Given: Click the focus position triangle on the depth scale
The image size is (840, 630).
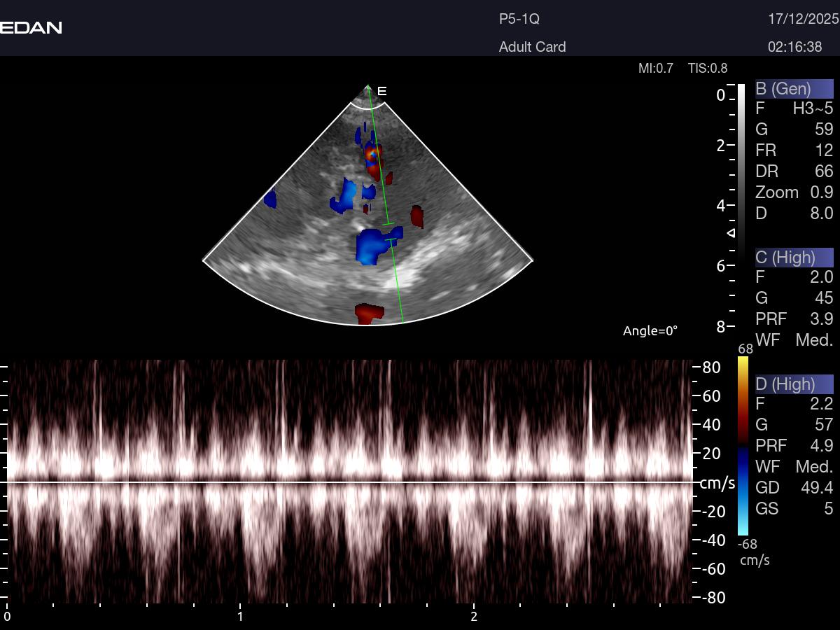Looking at the screenshot, I should click(731, 232).
